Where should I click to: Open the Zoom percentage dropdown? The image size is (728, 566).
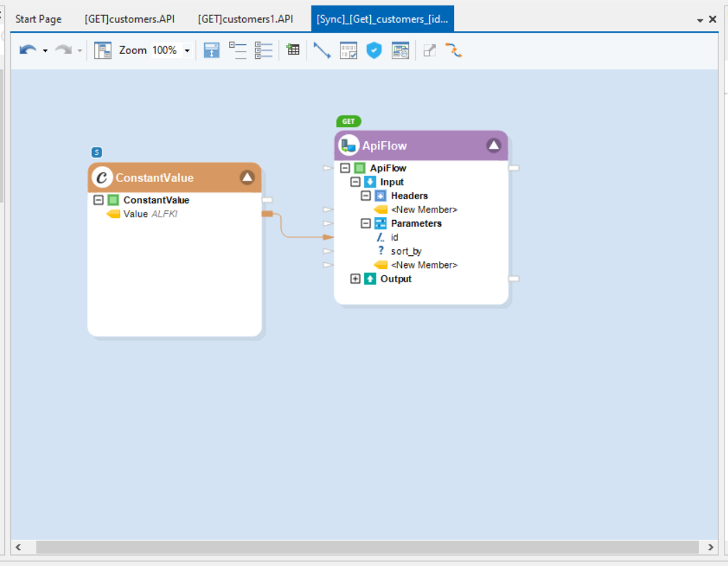coord(187,51)
